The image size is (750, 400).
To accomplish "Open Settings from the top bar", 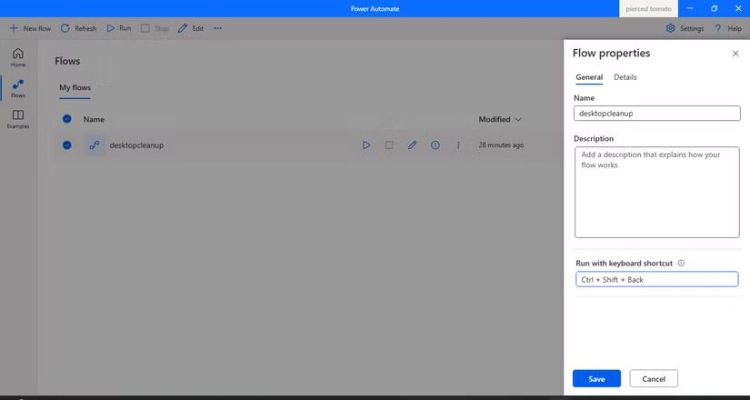I will pyautogui.click(x=685, y=28).
